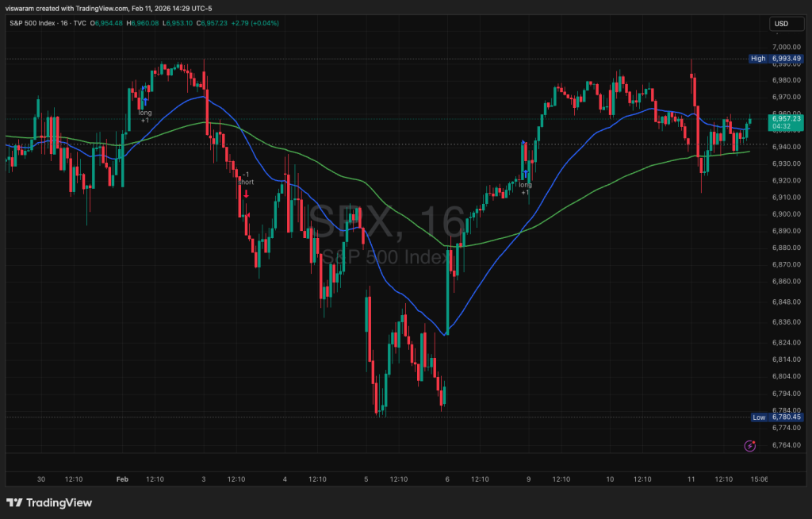
Task: Open the TradingView.com link in header
Action: [x=98, y=8]
